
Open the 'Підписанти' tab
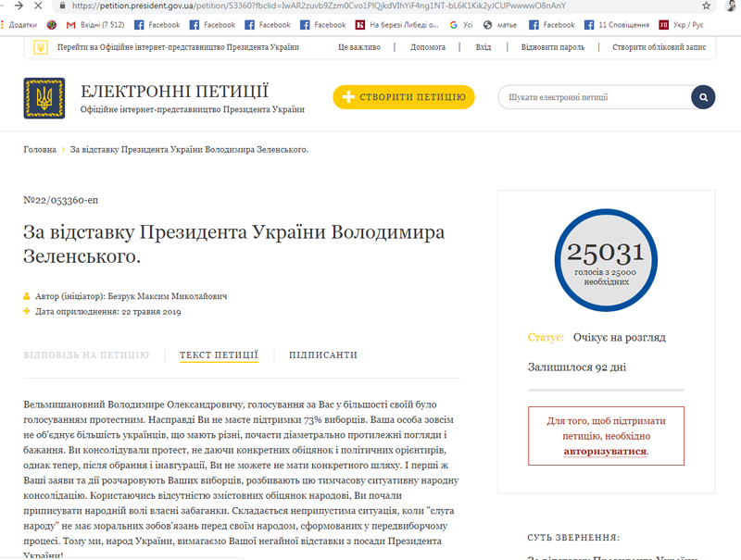click(322, 355)
